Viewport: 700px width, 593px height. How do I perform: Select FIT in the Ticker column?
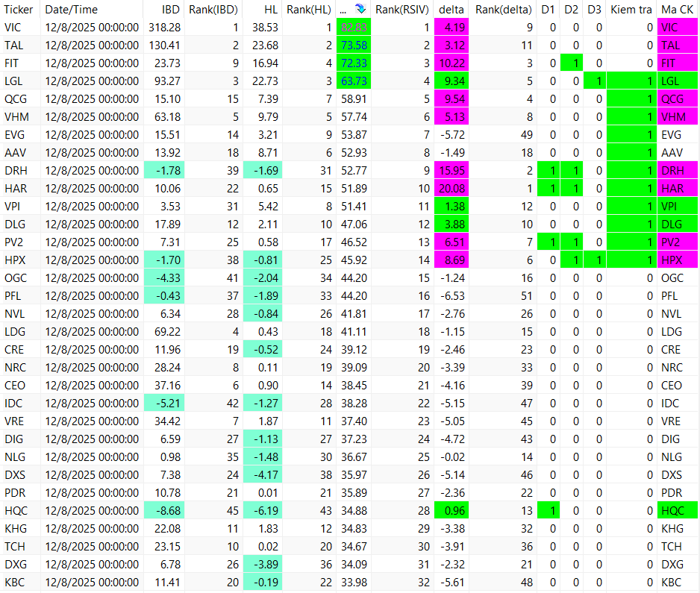coord(12,63)
